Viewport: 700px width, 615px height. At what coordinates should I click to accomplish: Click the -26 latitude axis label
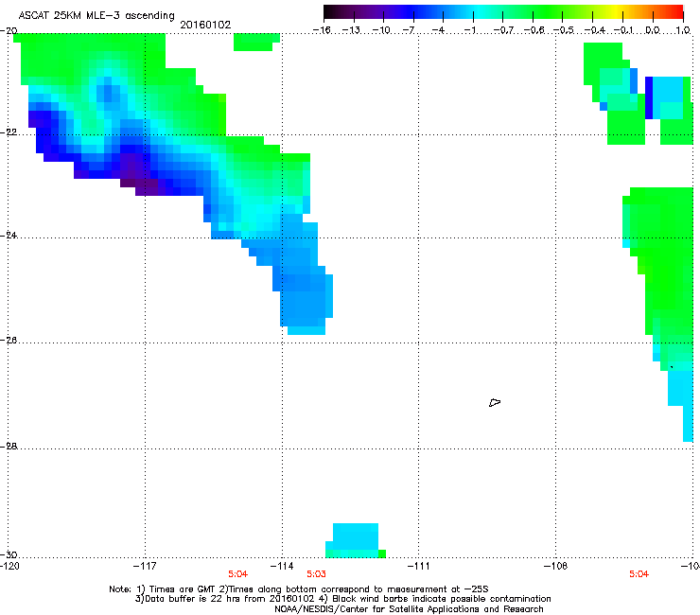9,340
